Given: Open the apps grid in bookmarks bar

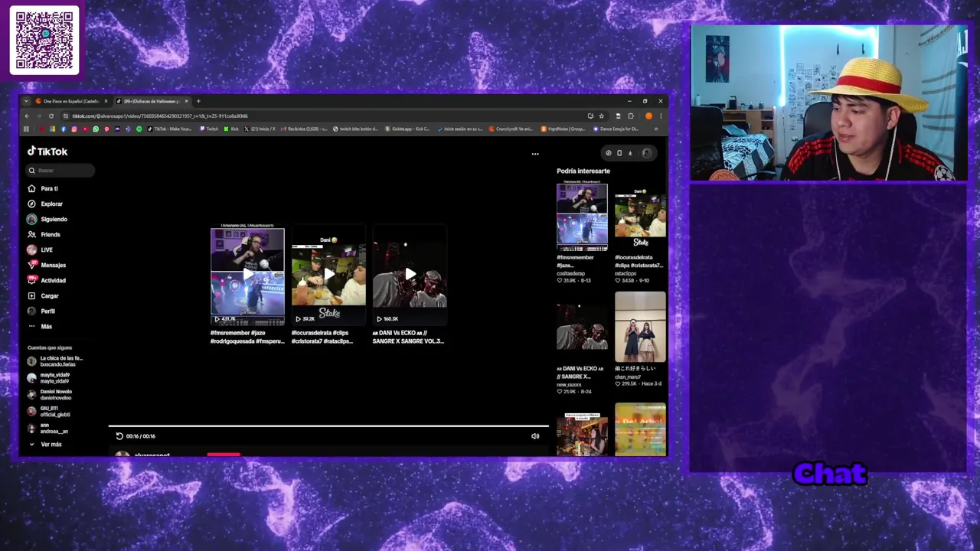Looking at the screenshot, I should click(26, 129).
